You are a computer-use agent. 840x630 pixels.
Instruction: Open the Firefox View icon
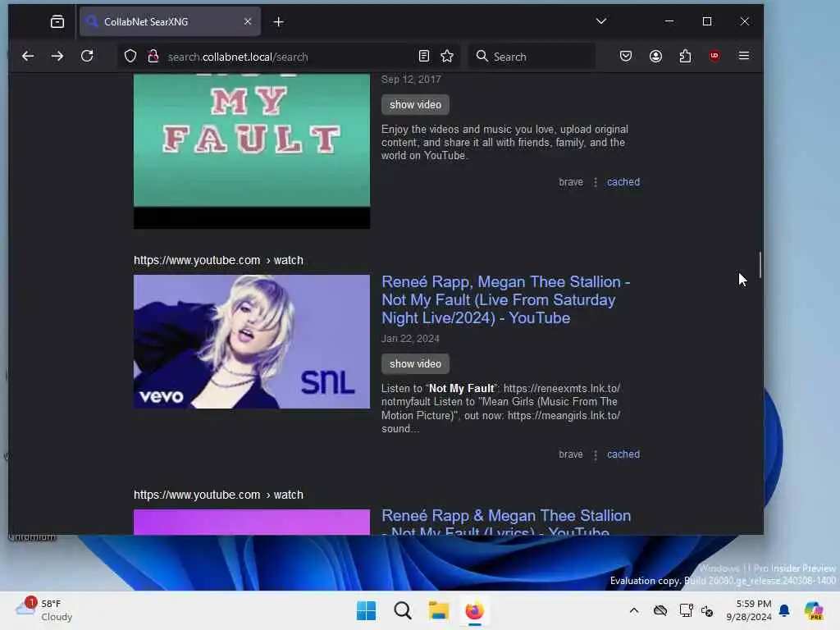tap(57, 22)
